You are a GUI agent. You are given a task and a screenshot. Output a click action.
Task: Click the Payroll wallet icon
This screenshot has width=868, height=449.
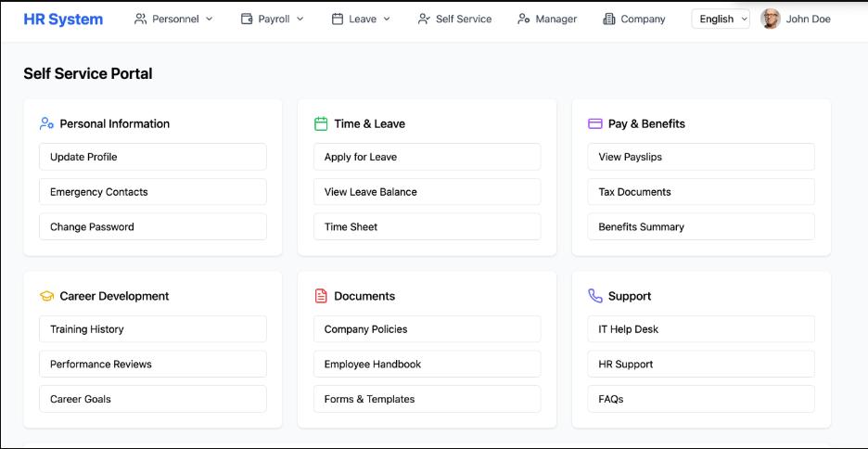click(x=247, y=19)
